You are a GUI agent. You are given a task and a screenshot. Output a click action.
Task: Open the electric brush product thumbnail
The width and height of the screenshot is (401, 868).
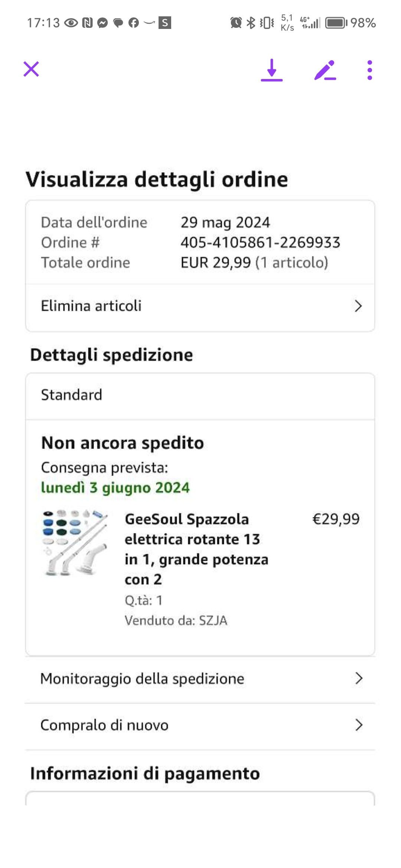pos(75,543)
